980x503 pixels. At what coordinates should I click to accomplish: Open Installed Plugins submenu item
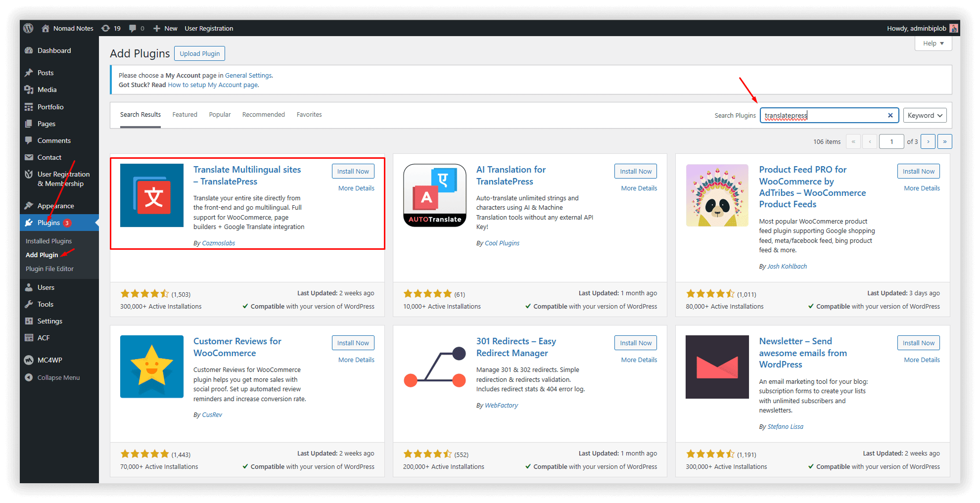point(48,241)
